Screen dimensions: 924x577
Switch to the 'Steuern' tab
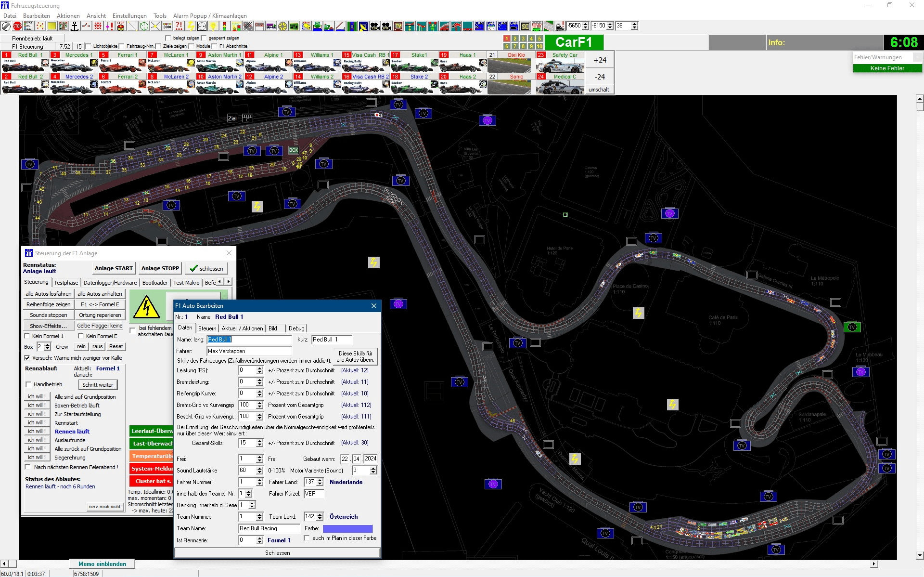[x=207, y=328]
